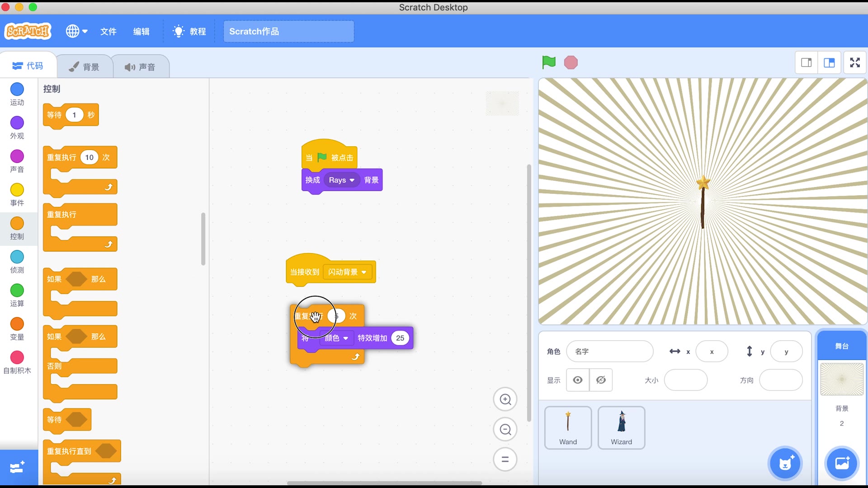Select the Wizard sprite thumbnail
Viewport: 868px width, 488px height.
point(621,427)
